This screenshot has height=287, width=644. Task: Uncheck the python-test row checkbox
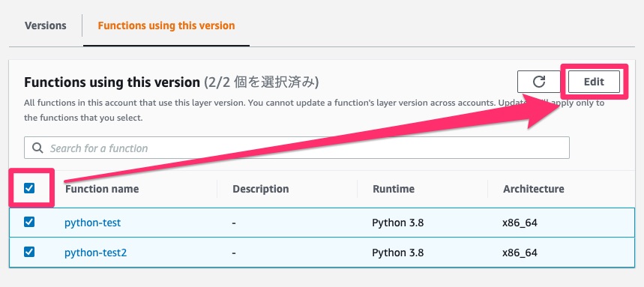tap(29, 222)
